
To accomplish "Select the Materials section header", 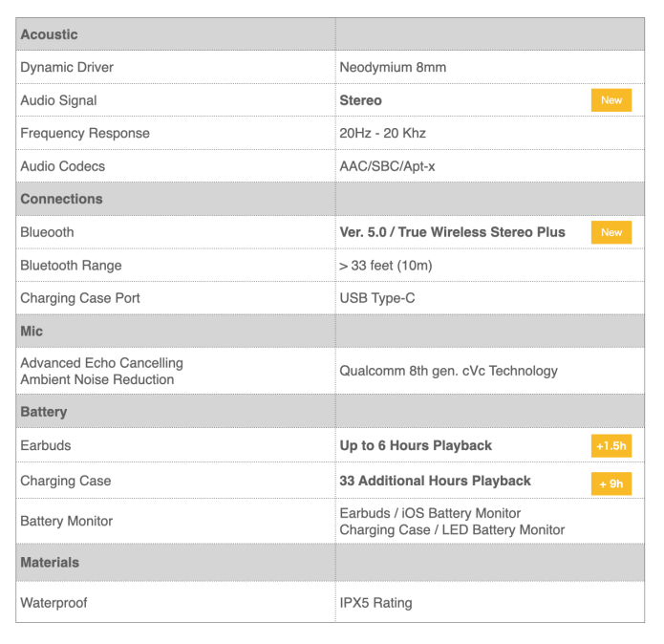I will [x=50, y=563].
